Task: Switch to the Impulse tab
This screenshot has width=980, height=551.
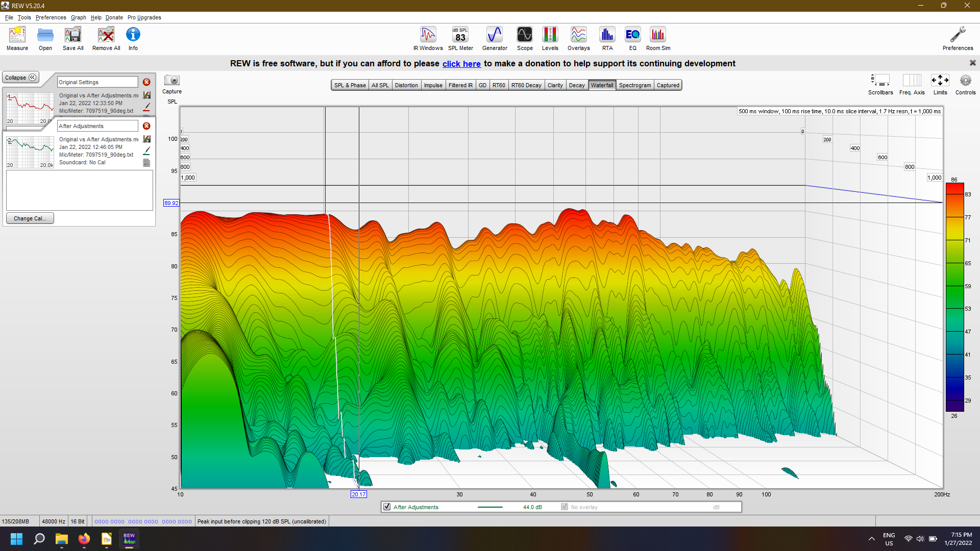Action: coord(433,85)
